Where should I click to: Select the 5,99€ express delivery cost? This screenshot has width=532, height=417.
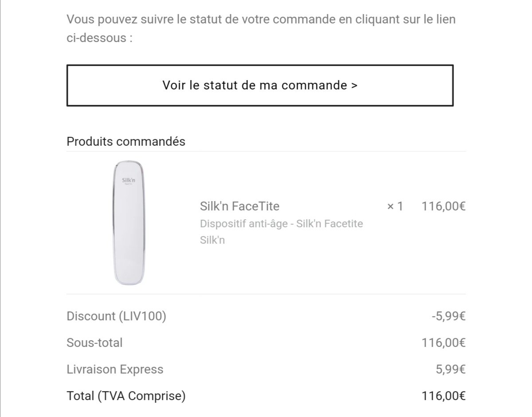(450, 370)
